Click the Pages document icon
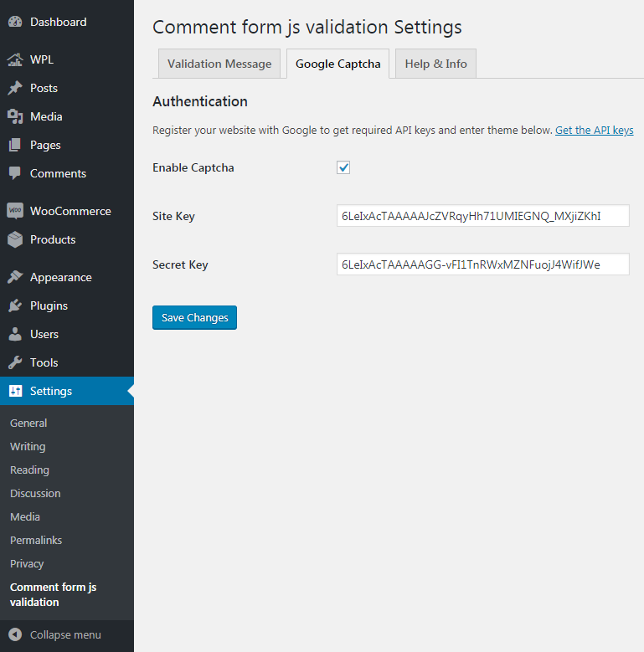This screenshot has width=644, height=652. 15,145
